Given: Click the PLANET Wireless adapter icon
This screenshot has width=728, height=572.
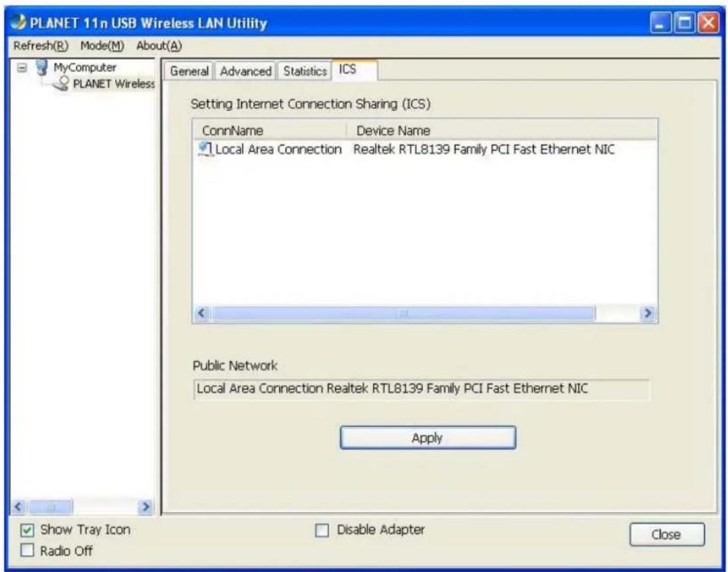Looking at the screenshot, I should tap(61, 84).
